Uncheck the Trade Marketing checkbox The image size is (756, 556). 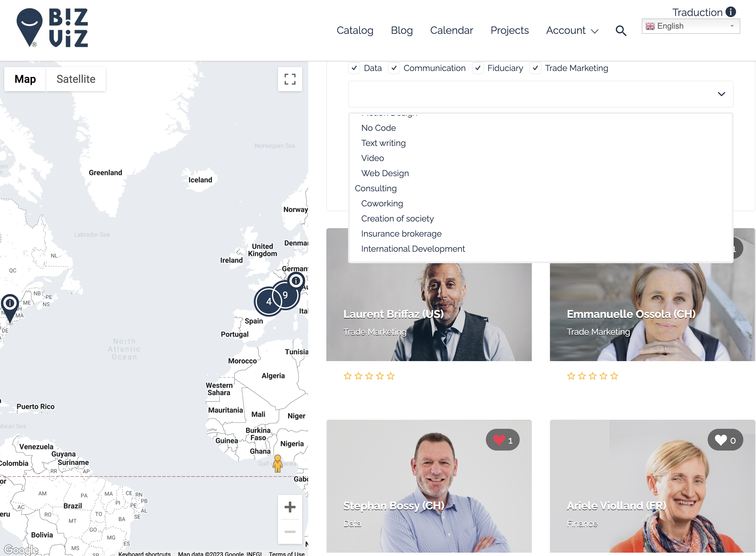coord(535,68)
